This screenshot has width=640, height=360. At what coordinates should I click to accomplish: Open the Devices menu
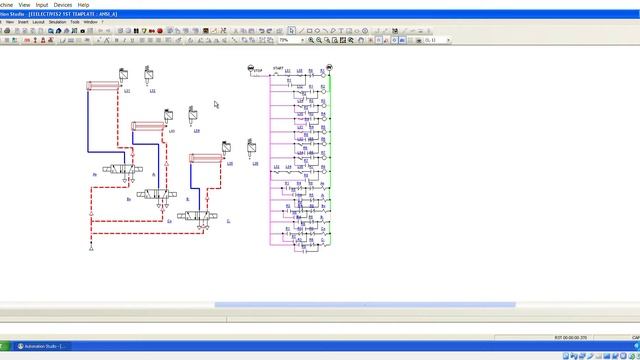tap(63, 5)
